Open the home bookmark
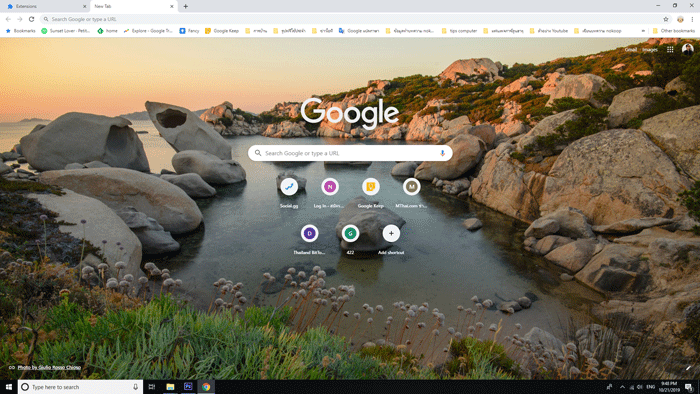The width and height of the screenshot is (700, 394). click(108, 31)
